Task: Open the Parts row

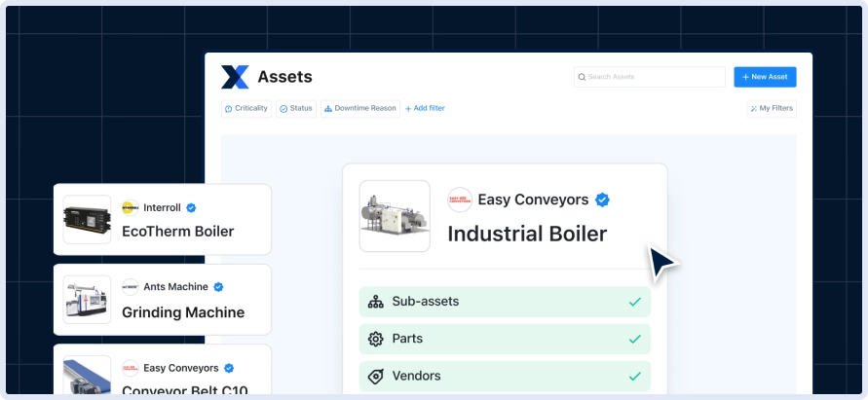Action: pos(505,339)
